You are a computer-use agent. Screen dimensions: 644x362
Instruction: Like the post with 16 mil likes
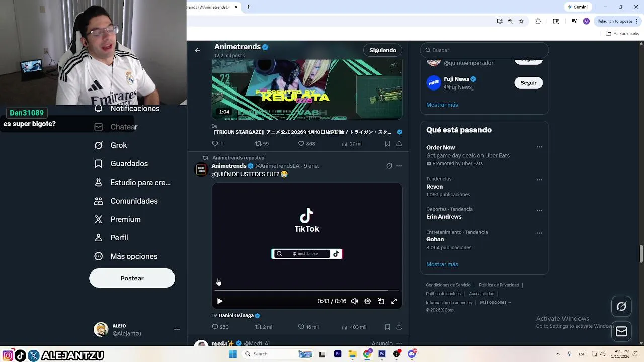point(301,327)
